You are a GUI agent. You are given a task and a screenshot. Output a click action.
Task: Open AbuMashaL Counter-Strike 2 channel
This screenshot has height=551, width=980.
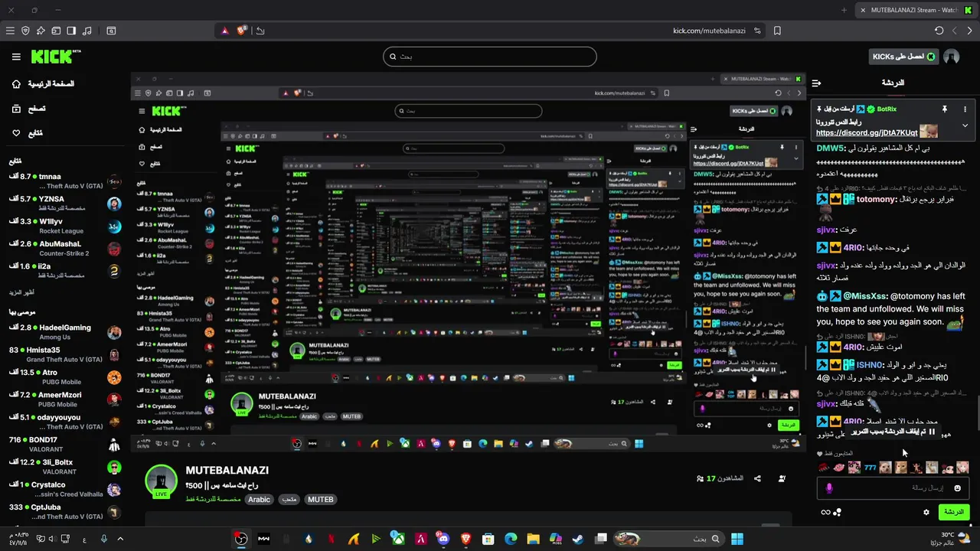tap(65, 248)
